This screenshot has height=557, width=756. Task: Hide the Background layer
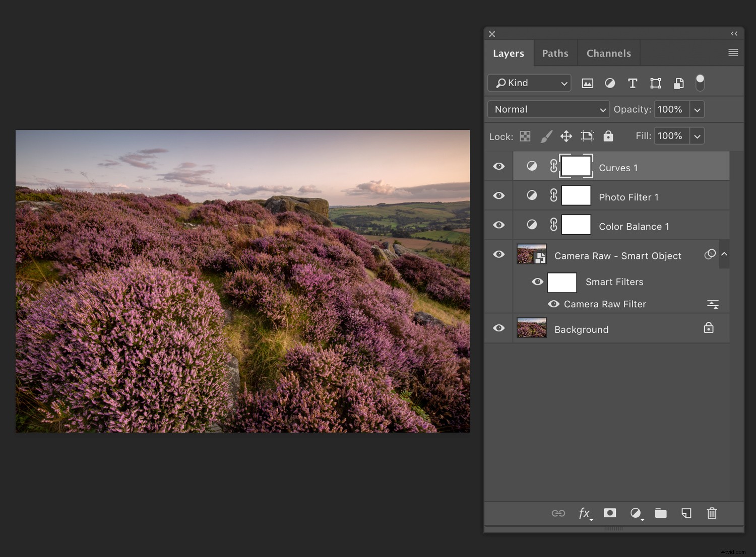coord(498,328)
